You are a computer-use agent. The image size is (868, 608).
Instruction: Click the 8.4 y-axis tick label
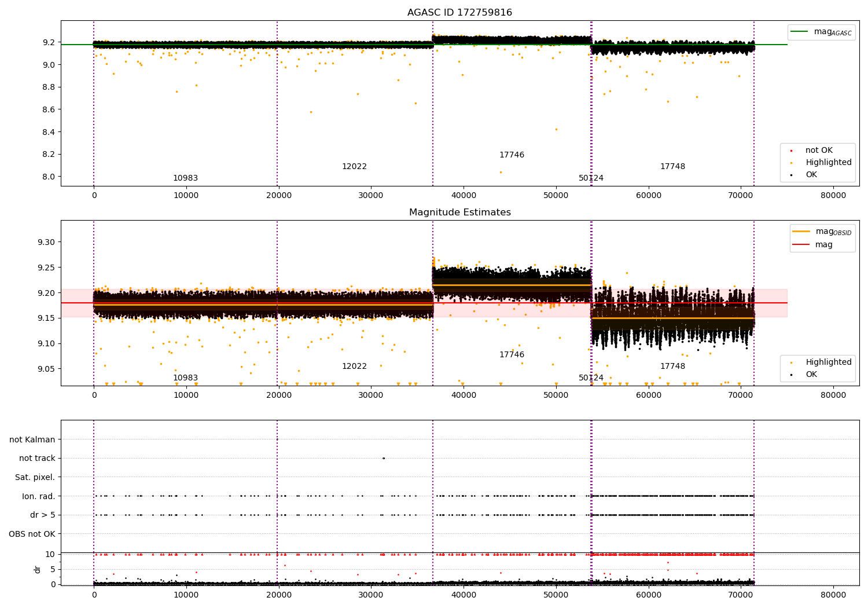click(x=49, y=133)
